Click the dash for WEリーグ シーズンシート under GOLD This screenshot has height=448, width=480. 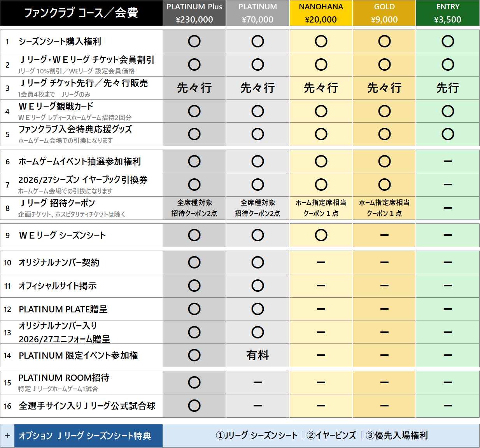[384, 235]
